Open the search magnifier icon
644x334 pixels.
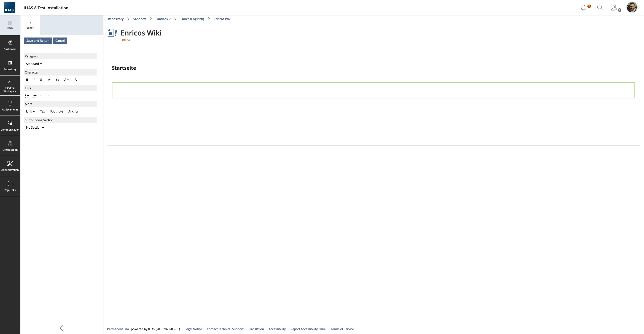tap(600, 8)
